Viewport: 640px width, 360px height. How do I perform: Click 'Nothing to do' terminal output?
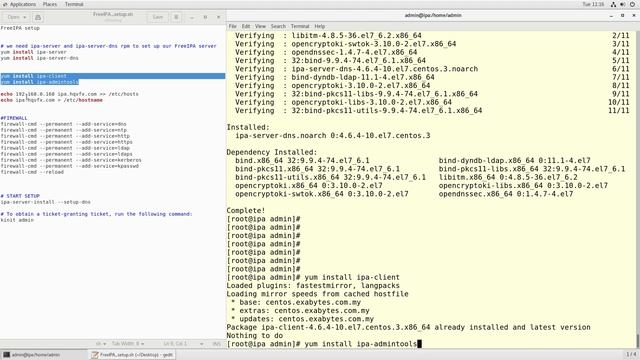click(255, 336)
